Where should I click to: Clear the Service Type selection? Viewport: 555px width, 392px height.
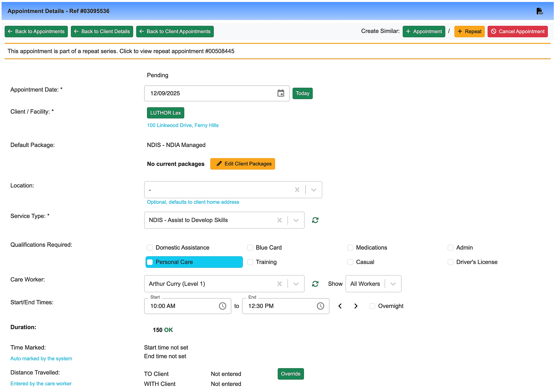(279, 220)
